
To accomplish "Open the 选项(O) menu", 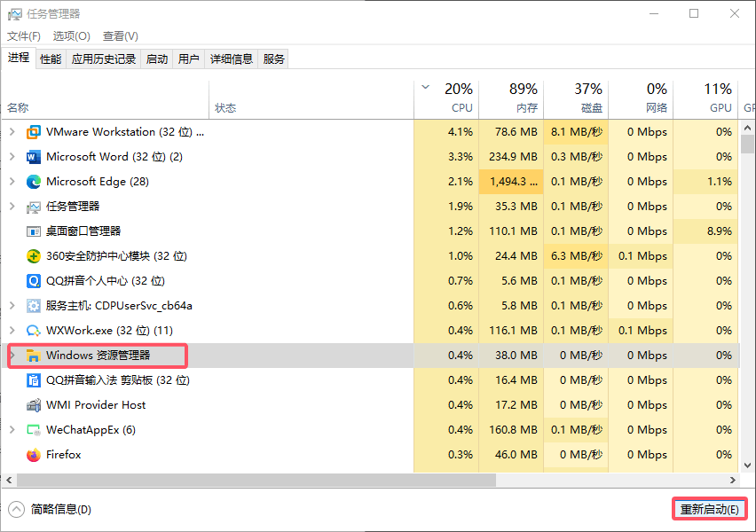I will [x=71, y=35].
